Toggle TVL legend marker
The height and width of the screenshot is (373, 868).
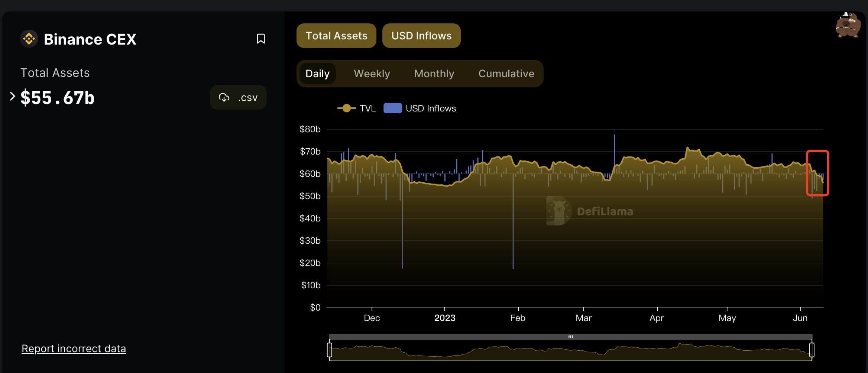click(x=347, y=108)
